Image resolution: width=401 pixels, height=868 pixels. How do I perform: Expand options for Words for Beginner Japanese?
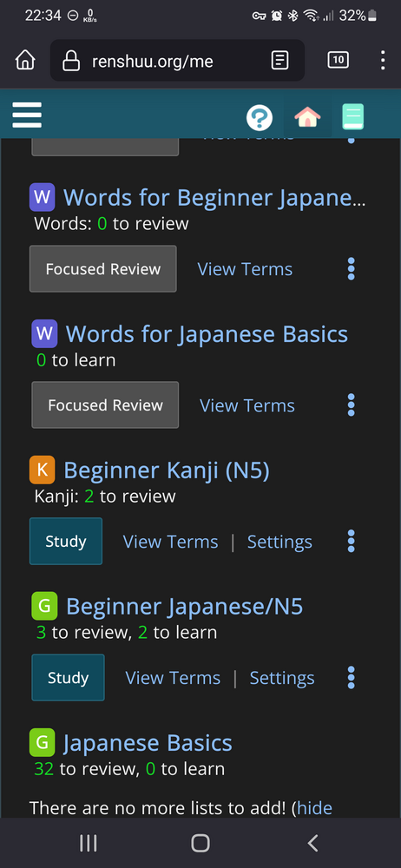point(351,268)
